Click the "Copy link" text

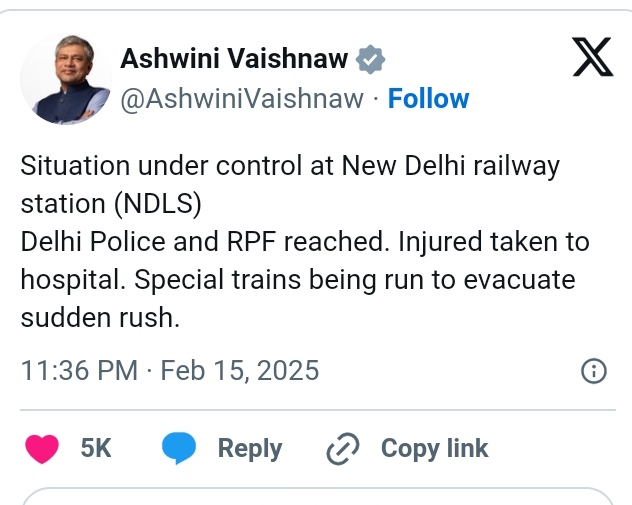point(434,448)
